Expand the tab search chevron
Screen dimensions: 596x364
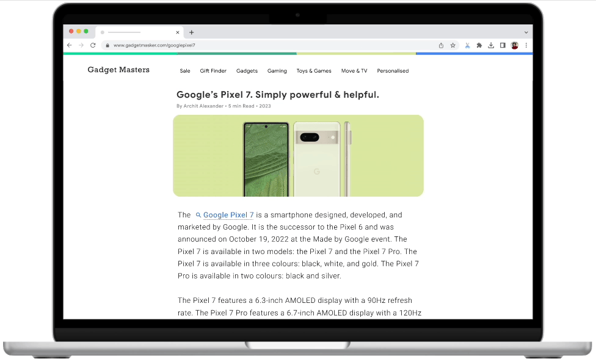click(x=526, y=32)
